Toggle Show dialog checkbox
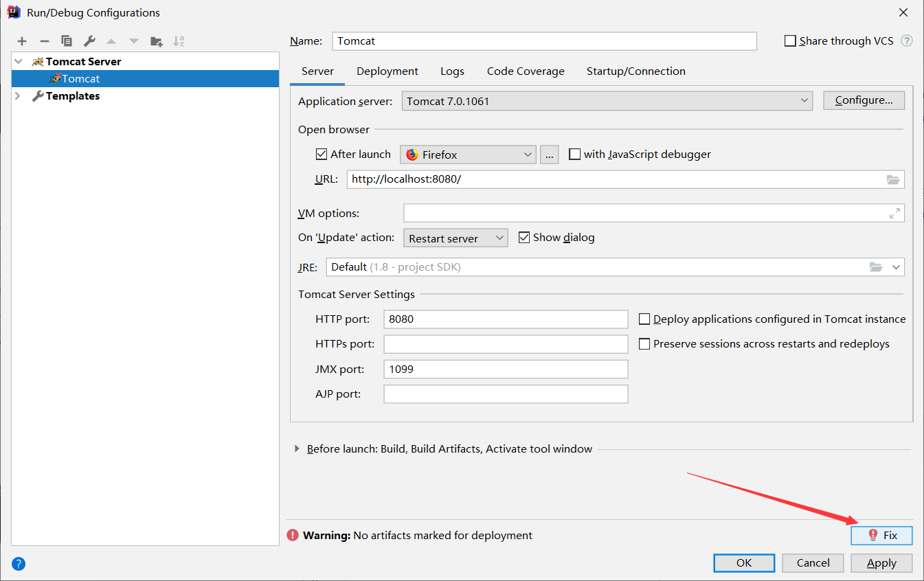The height and width of the screenshot is (581, 924). click(x=524, y=238)
